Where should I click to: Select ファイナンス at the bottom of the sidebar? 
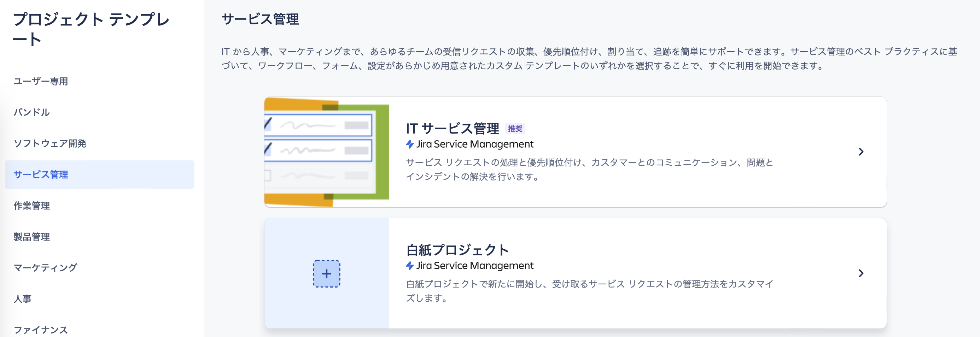tap(41, 329)
